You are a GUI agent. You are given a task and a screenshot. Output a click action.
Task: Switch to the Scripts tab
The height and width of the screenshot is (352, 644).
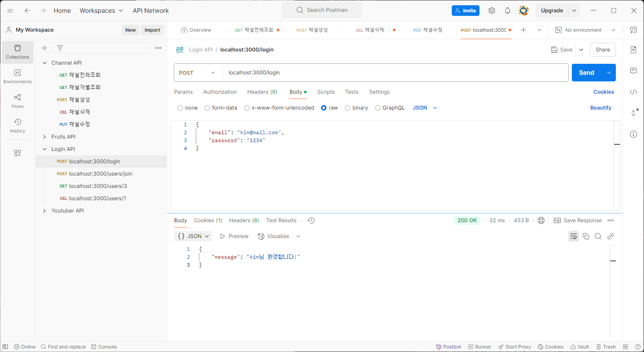click(326, 92)
